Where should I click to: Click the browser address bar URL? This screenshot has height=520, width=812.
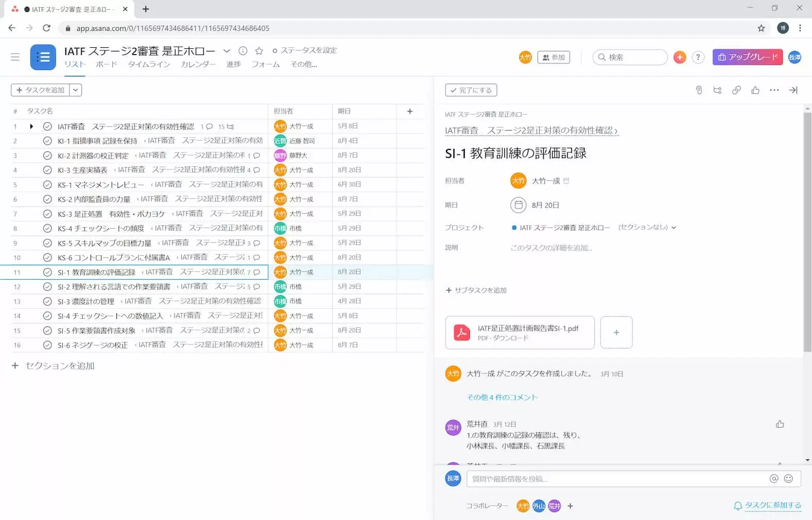click(x=173, y=28)
